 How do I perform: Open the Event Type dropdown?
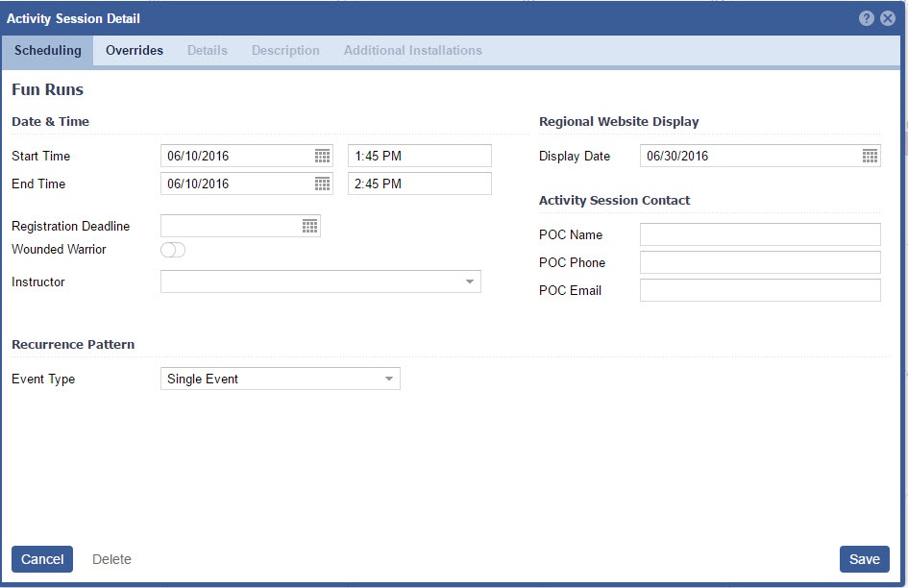389,379
